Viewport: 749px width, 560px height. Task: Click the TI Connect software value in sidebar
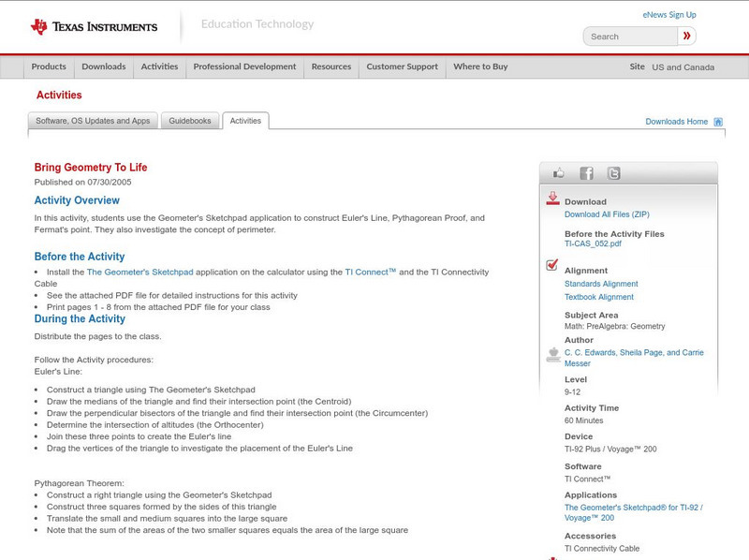(x=588, y=479)
